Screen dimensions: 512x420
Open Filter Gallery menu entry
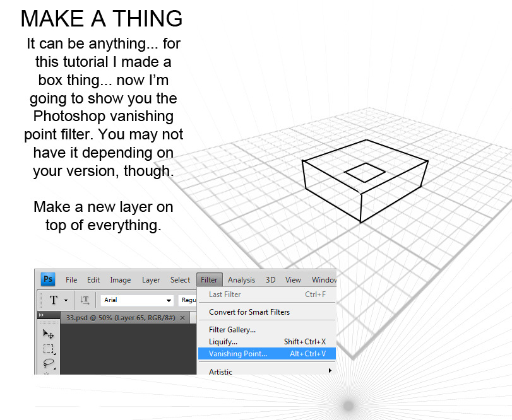click(232, 329)
